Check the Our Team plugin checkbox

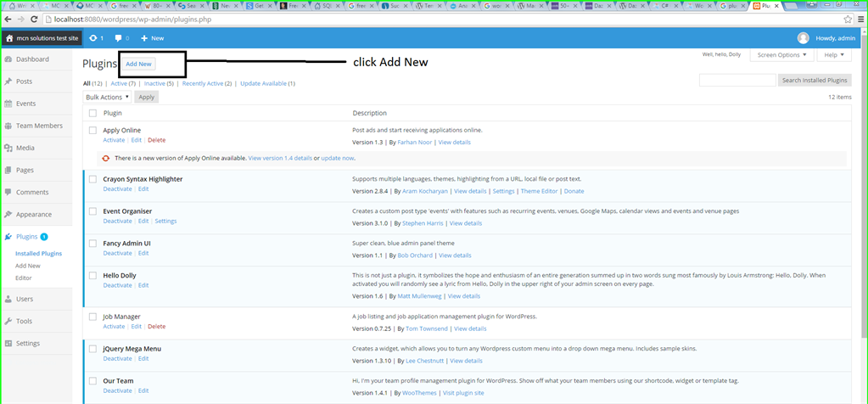tap(93, 381)
